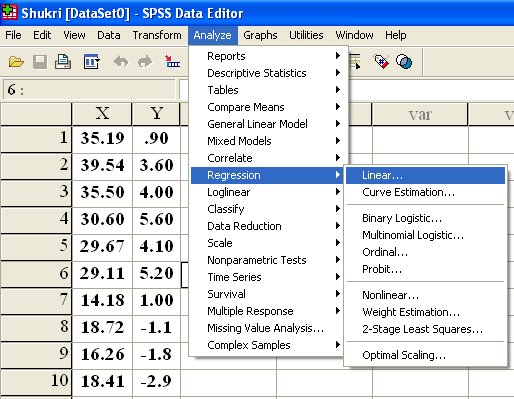Open the Transform menu

(x=157, y=35)
